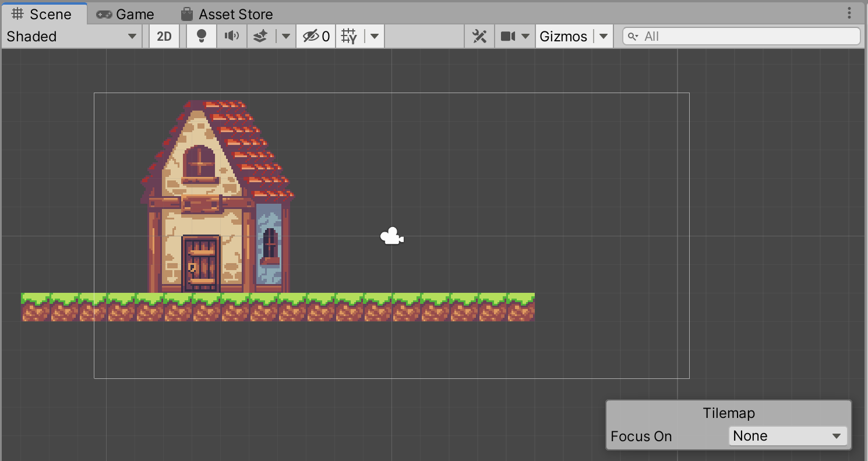This screenshot has width=868, height=461.
Task: Expand the grid visibility dropdown arrow
Action: coord(375,36)
